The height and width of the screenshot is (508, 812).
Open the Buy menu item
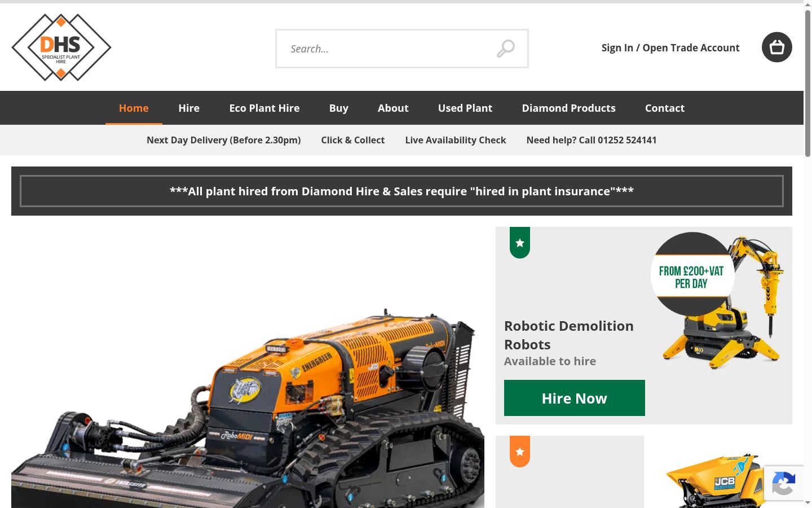coord(339,108)
